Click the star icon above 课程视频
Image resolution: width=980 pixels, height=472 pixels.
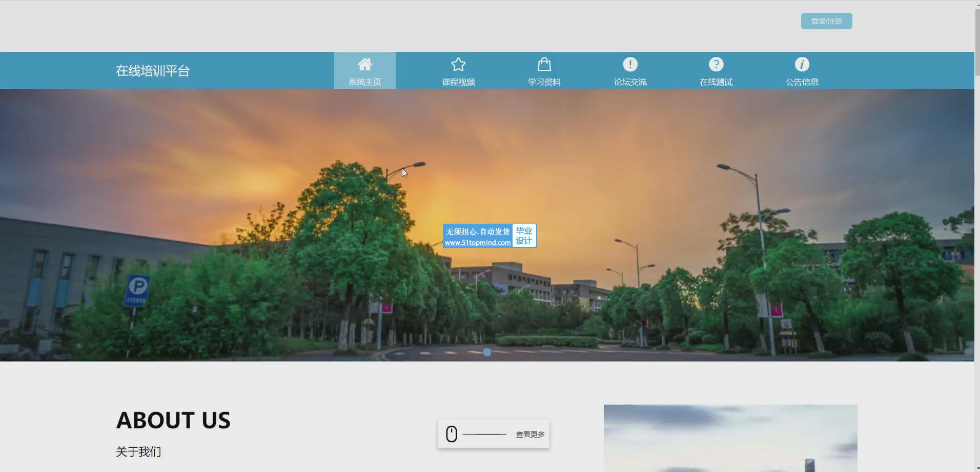(458, 64)
